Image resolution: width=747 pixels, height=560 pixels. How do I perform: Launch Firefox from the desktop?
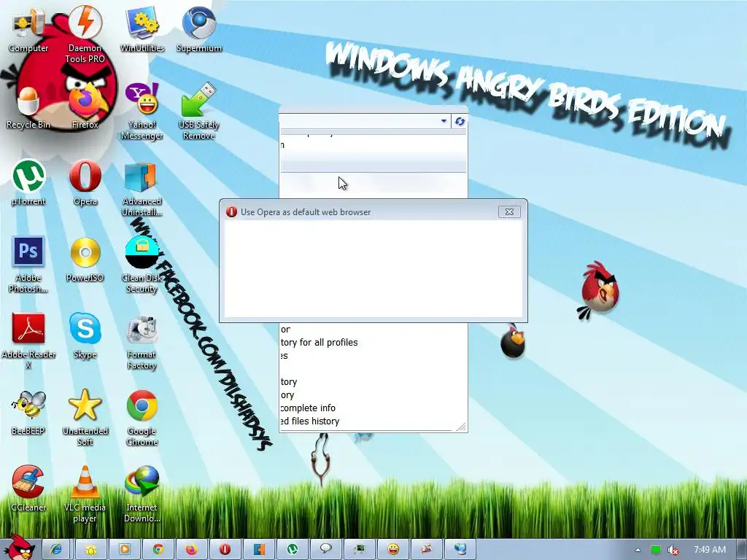pyautogui.click(x=85, y=106)
